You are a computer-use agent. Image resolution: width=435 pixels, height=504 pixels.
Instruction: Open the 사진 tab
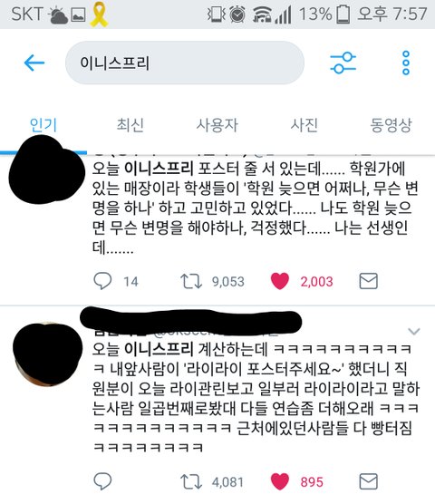coord(304,125)
